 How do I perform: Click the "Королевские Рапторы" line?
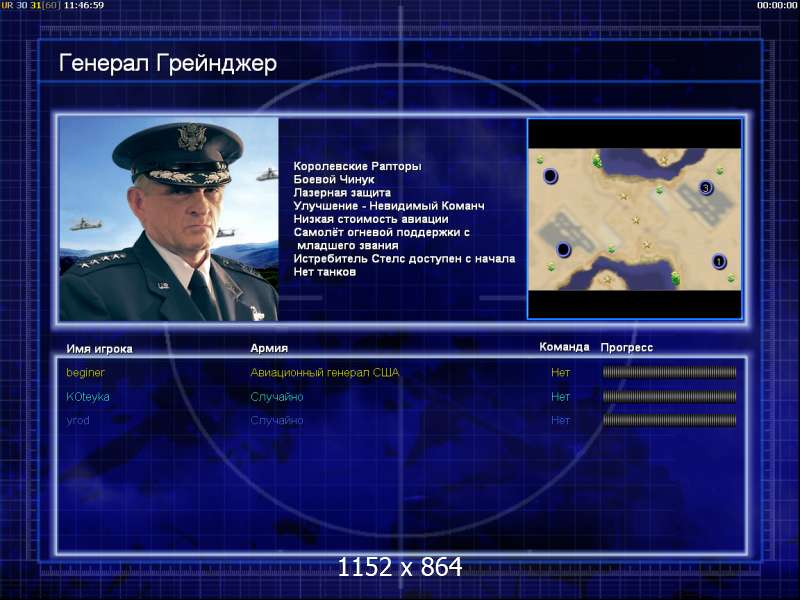click(x=357, y=166)
